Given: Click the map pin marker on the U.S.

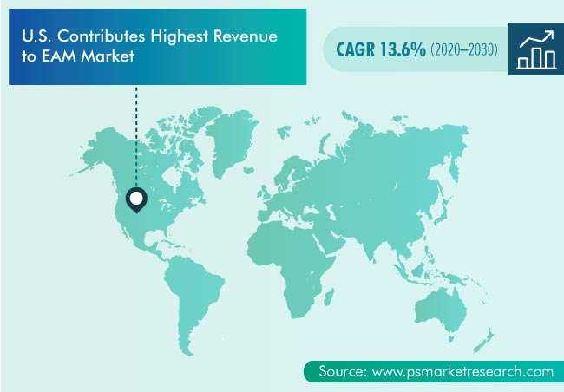Looking at the screenshot, I should tap(136, 200).
